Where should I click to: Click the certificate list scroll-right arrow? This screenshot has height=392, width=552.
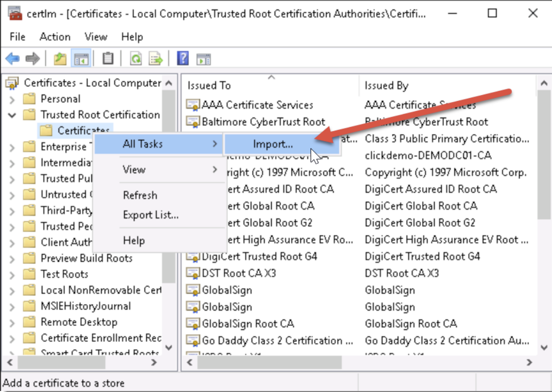tap(529, 362)
